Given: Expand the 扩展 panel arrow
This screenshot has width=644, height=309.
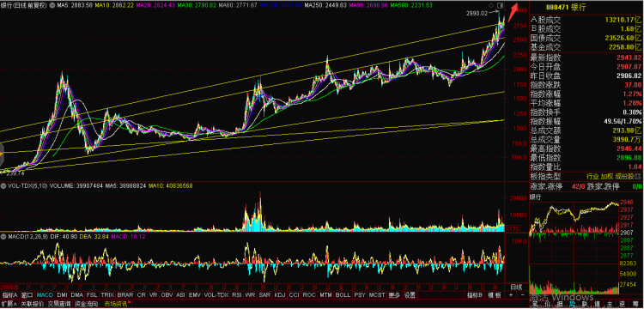Looking at the screenshot, I should (x=9, y=304).
